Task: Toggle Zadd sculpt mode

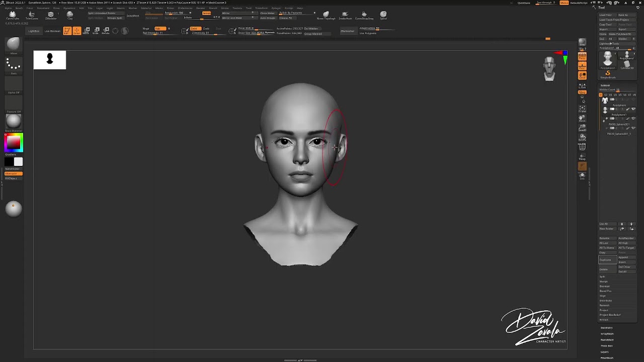Action: [195, 28]
